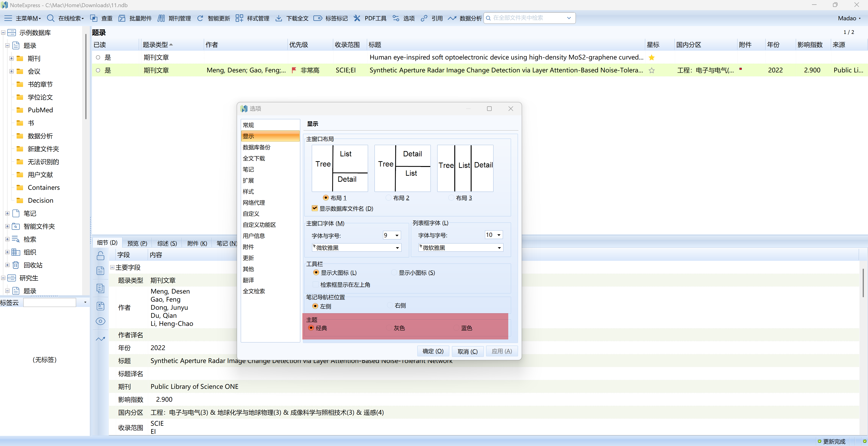Image resolution: width=868 pixels, height=446 pixels.
Task: Open the 主菜单 hamburger menu icon
Action: 8,18
